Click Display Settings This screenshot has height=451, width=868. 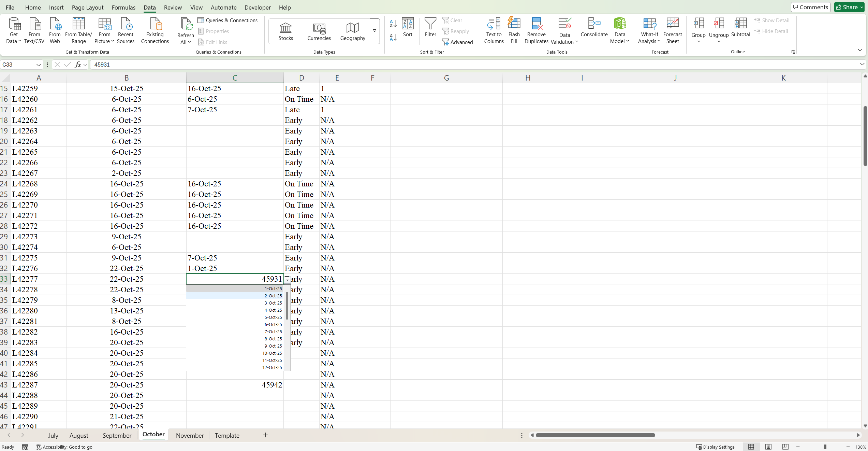[x=716, y=447]
